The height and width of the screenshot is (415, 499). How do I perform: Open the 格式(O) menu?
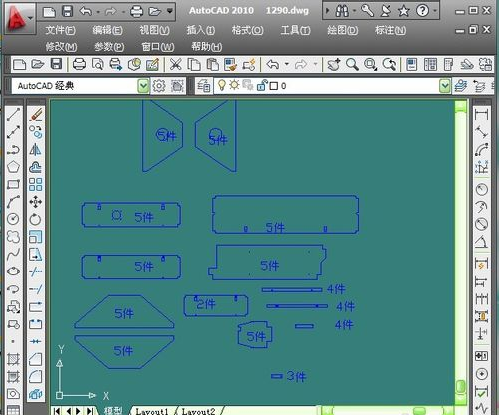pyautogui.click(x=248, y=30)
